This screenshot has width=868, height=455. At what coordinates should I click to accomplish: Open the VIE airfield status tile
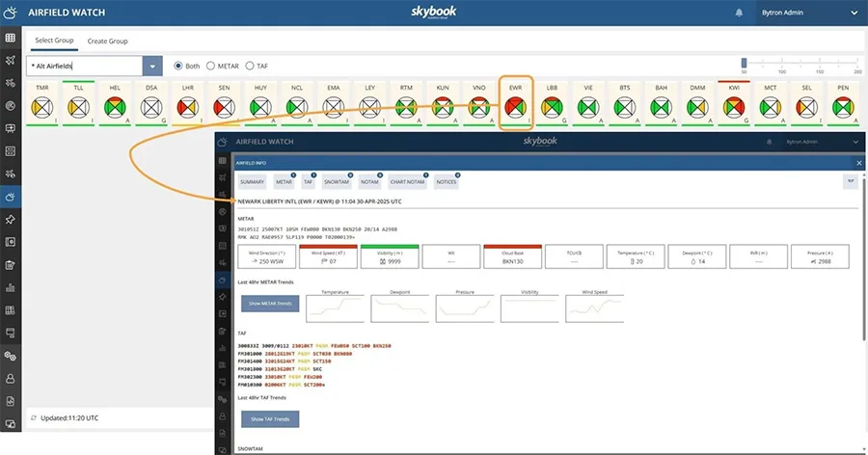(588, 103)
